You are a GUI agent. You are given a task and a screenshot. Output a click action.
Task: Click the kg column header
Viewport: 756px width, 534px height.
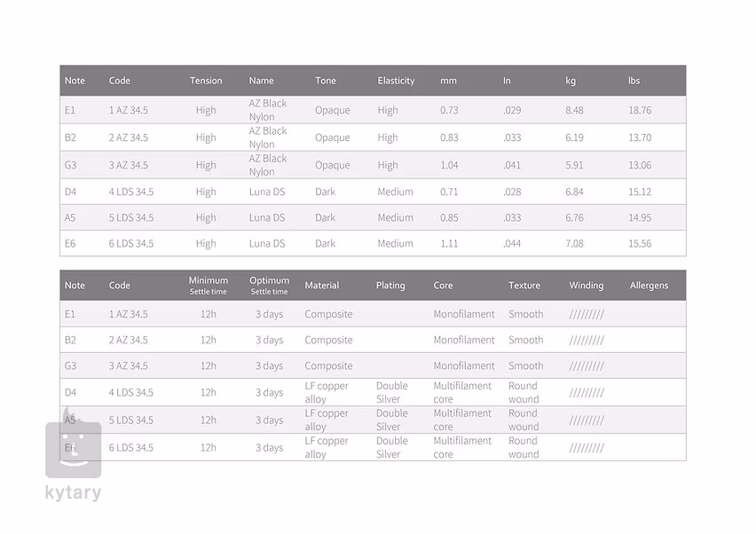click(x=571, y=81)
